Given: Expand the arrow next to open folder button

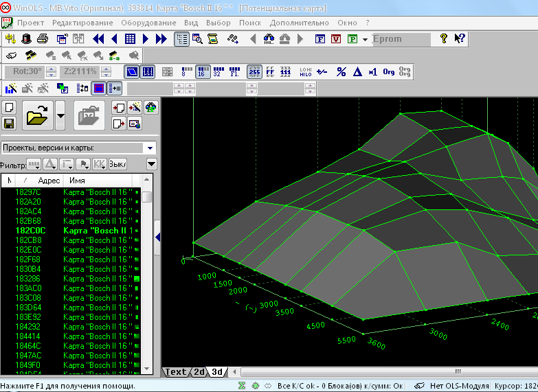Looking at the screenshot, I should click(60, 115).
